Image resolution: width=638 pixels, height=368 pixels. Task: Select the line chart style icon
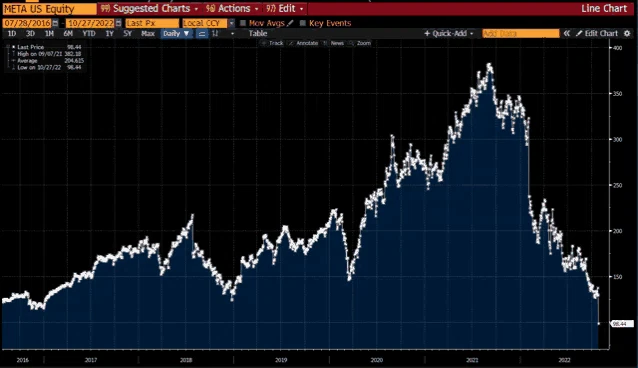pos(202,33)
